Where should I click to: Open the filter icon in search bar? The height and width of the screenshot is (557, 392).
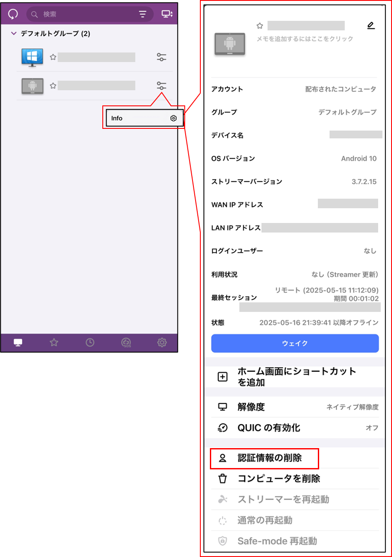143,14
